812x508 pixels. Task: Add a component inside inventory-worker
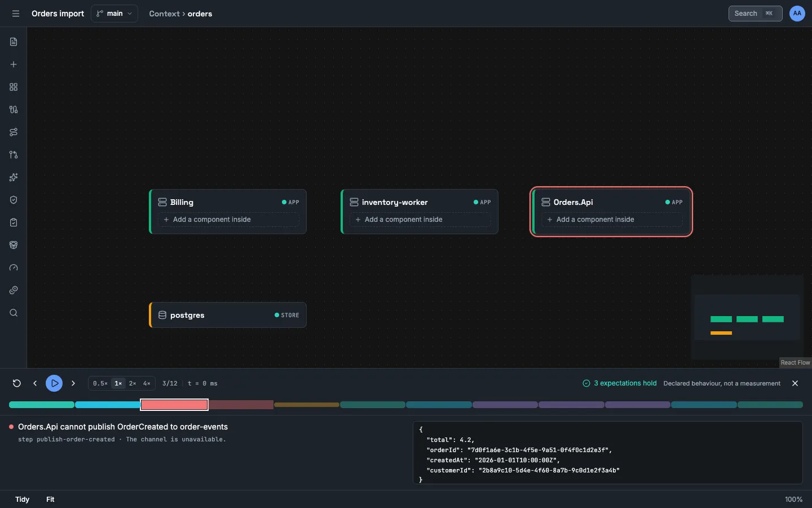pos(420,220)
